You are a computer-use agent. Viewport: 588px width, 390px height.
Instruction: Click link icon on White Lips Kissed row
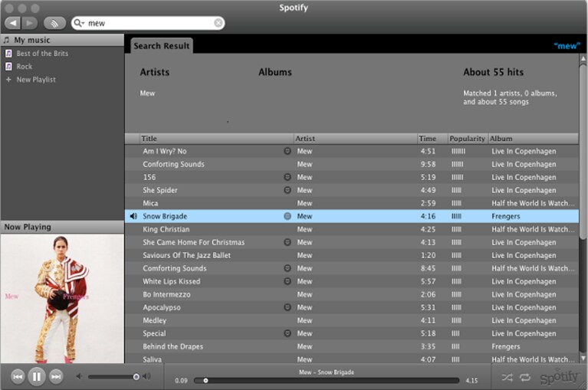(287, 281)
